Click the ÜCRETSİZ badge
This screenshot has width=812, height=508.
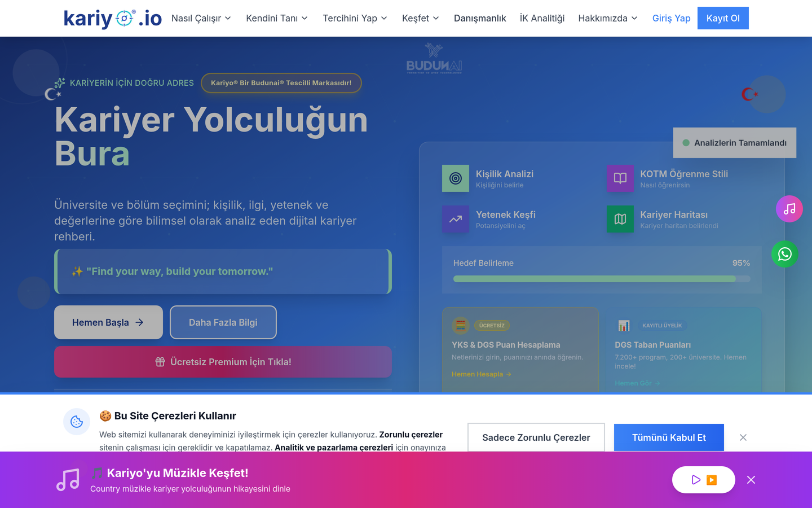492,325
